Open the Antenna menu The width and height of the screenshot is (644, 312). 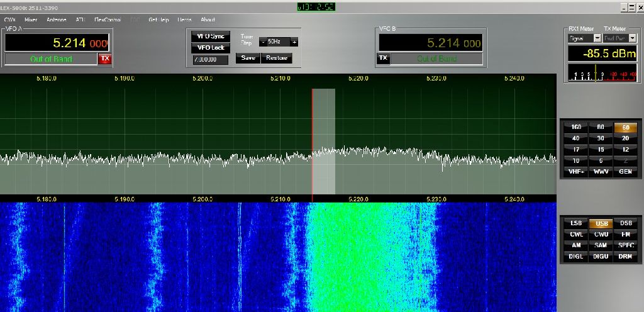[56, 19]
